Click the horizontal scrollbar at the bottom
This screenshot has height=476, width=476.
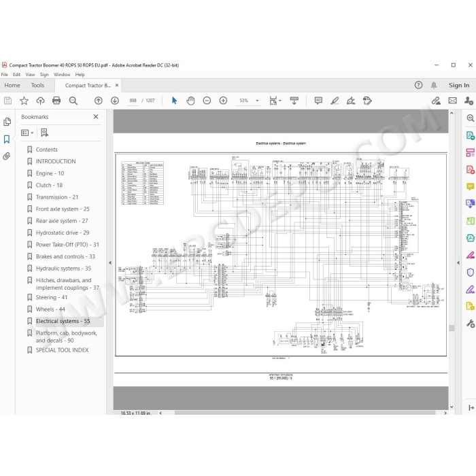tap(305, 413)
